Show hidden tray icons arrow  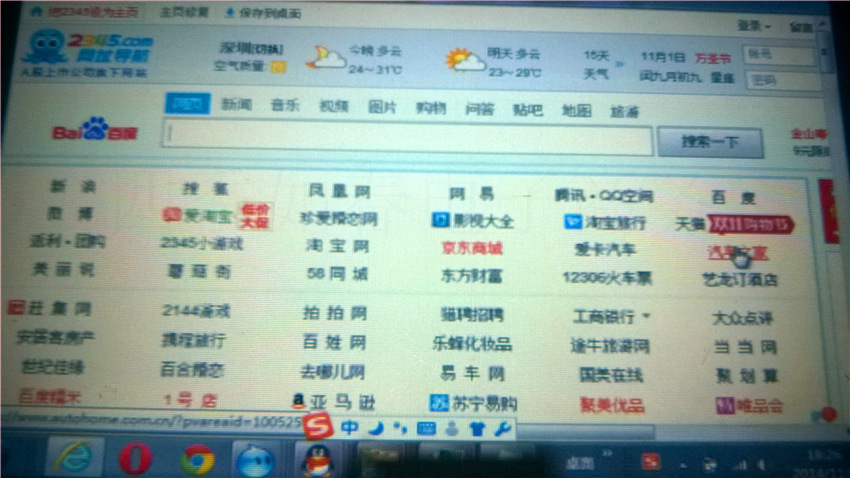(684, 465)
